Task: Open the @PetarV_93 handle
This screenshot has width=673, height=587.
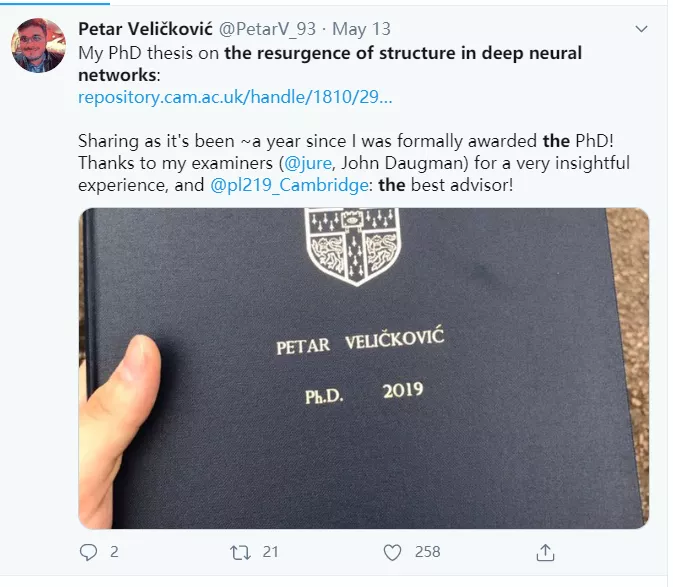Action: [267, 29]
